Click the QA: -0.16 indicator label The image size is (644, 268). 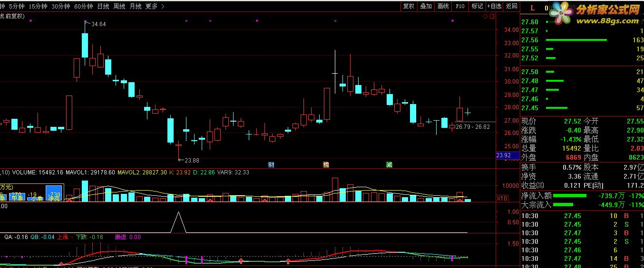click(16, 237)
